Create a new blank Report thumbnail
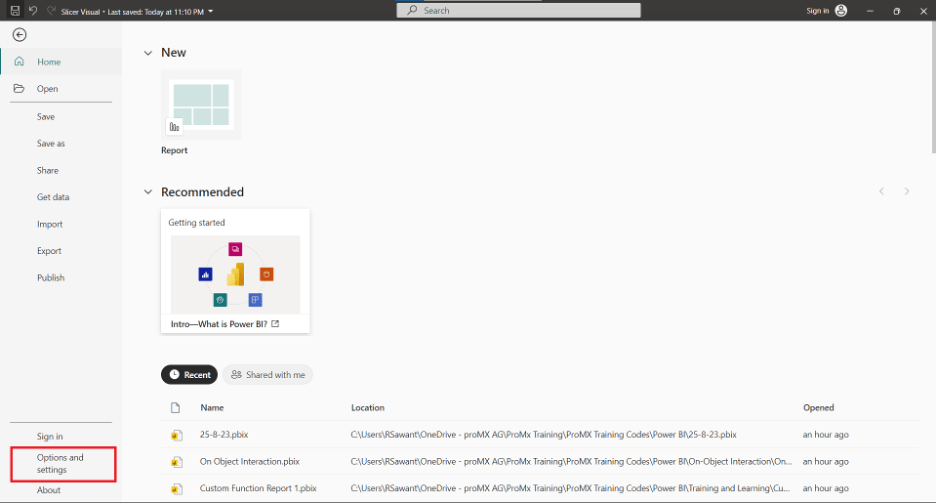Viewport: 936px width, 504px height. (201, 105)
